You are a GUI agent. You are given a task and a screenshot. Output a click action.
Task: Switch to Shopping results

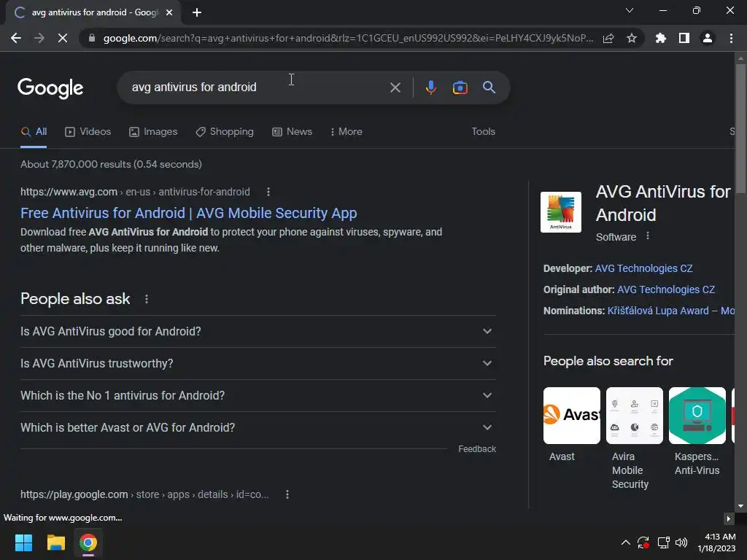225,132
